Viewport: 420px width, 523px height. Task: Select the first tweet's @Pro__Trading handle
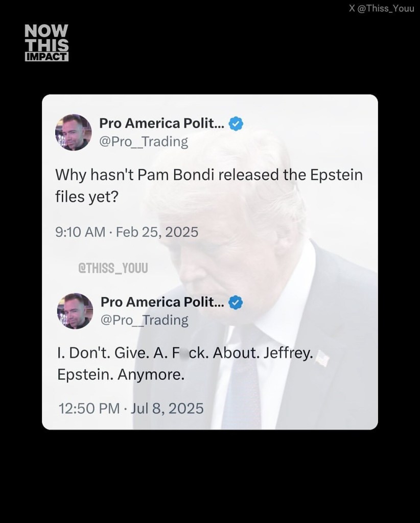pos(143,141)
